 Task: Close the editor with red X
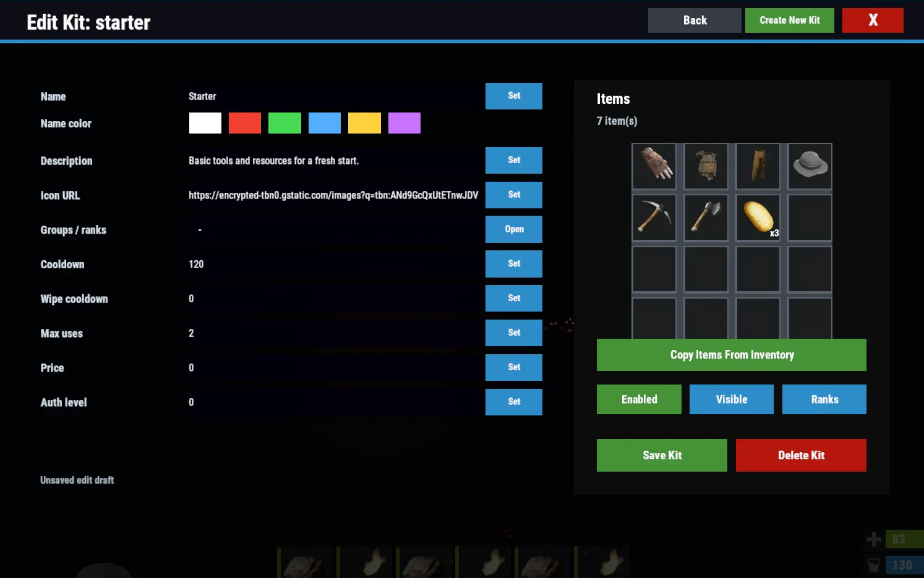point(873,20)
